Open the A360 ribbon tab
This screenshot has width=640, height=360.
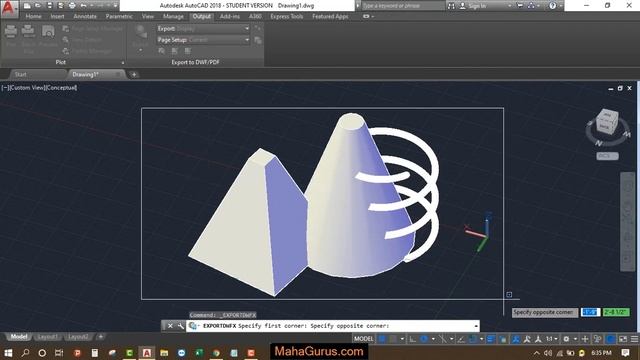pos(255,16)
